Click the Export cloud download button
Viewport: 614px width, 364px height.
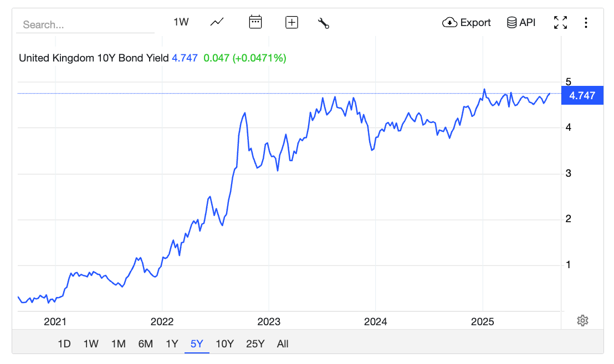[x=467, y=22]
